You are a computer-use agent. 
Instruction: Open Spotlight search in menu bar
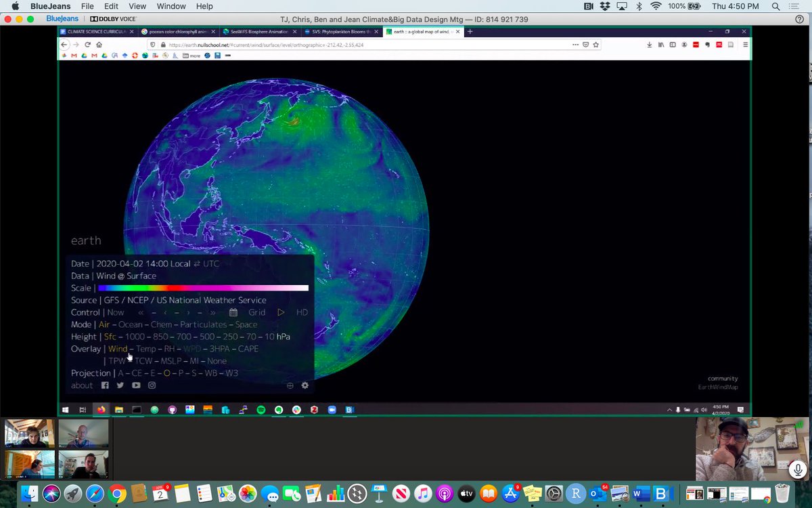tap(775, 6)
